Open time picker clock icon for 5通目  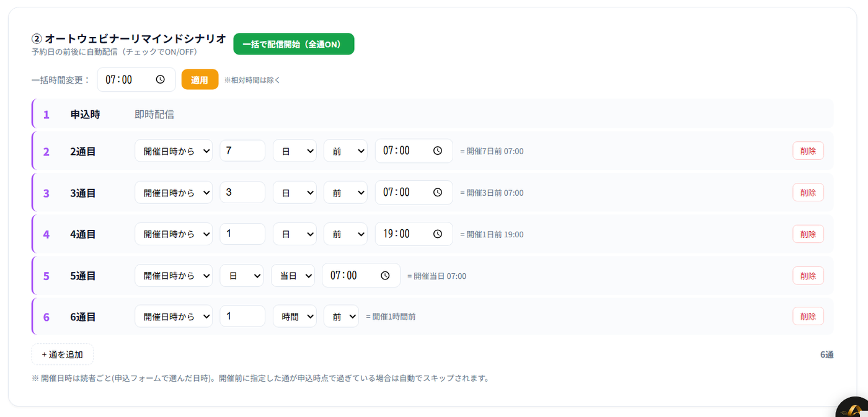tap(384, 275)
